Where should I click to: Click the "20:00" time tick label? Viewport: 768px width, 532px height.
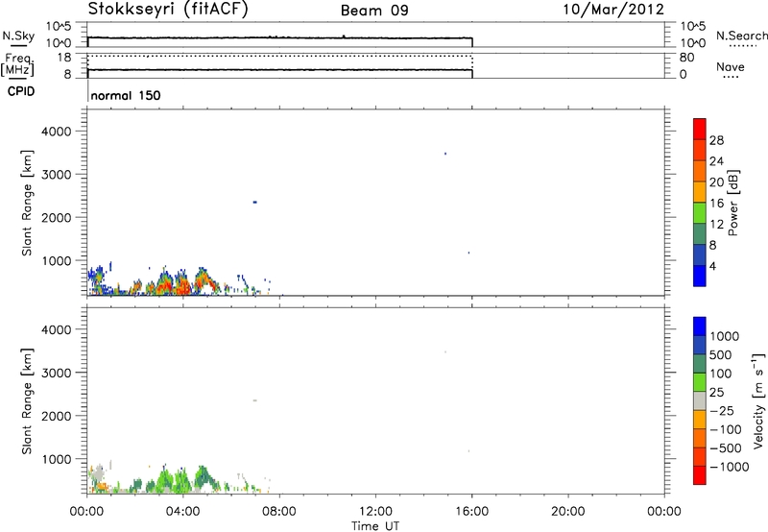568,512
